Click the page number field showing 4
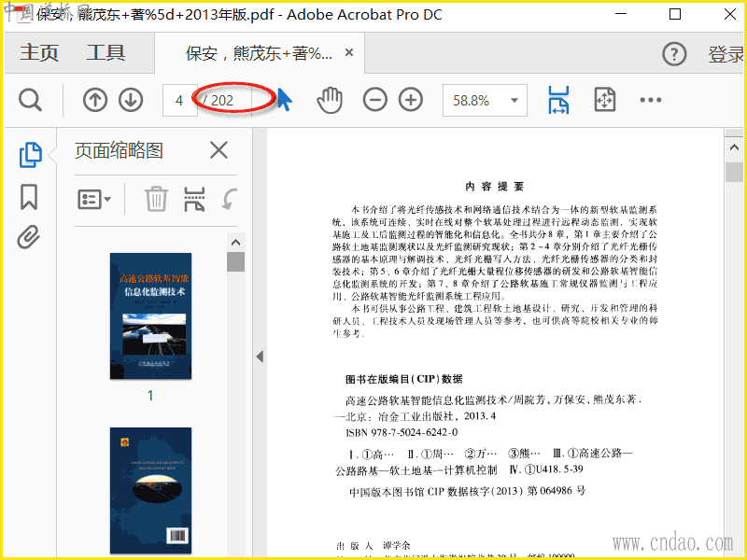 (179, 101)
